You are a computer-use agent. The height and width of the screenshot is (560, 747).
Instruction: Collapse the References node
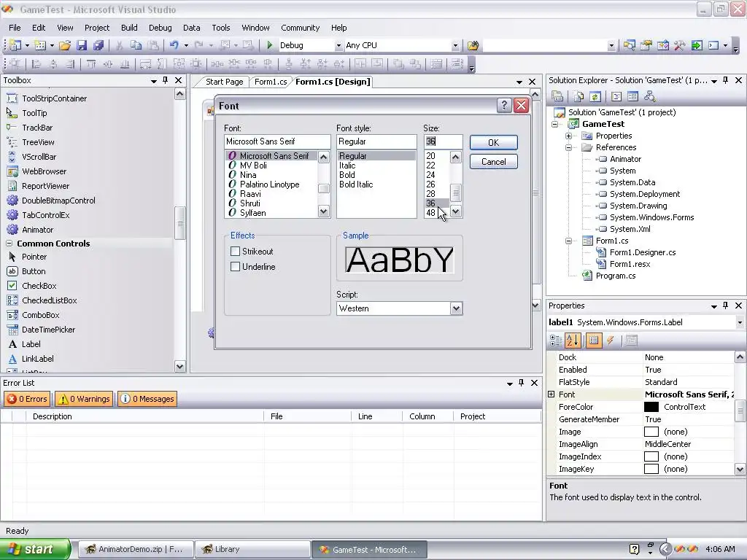[x=568, y=147]
